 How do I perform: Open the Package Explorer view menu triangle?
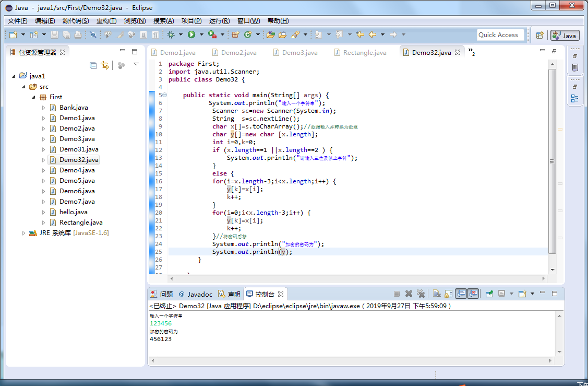[x=136, y=64]
